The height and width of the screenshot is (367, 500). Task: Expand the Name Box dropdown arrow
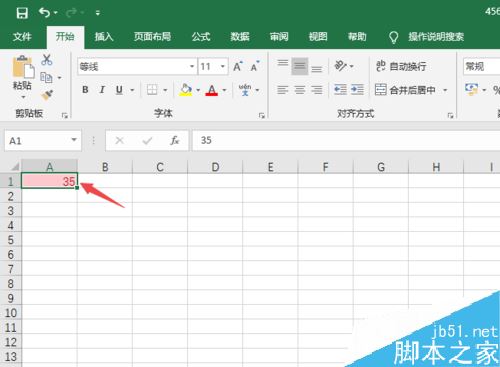[74, 140]
